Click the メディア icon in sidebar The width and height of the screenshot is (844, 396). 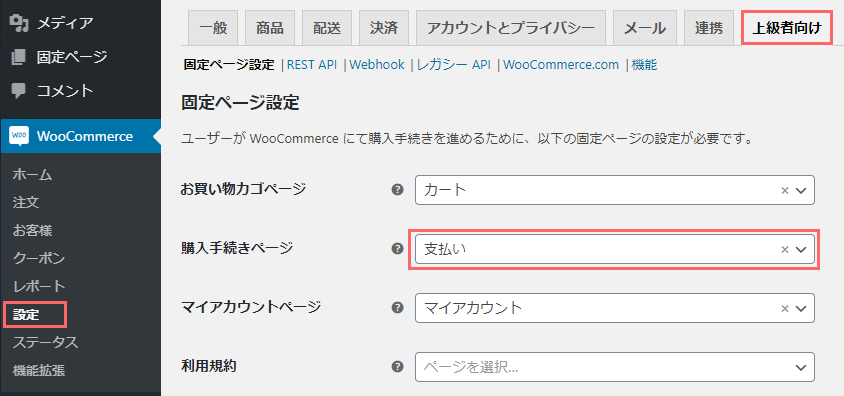click(x=19, y=23)
